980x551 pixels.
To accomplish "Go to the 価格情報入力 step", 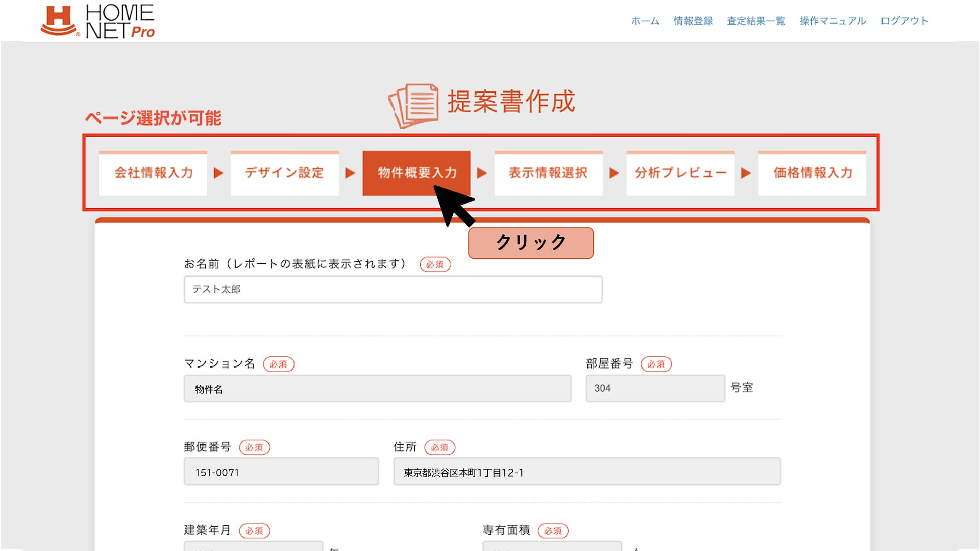I will (x=812, y=173).
